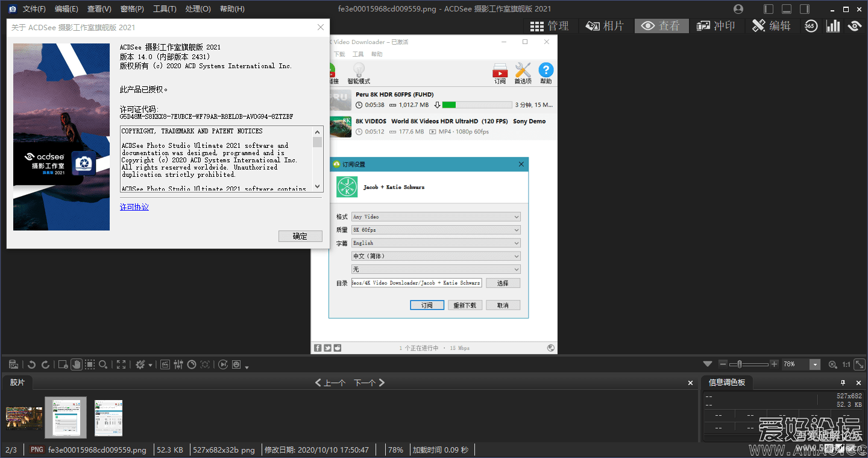Image resolution: width=868 pixels, height=458 pixels.
Task: Click the 确定 button in About dialog
Action: (300, 237)
